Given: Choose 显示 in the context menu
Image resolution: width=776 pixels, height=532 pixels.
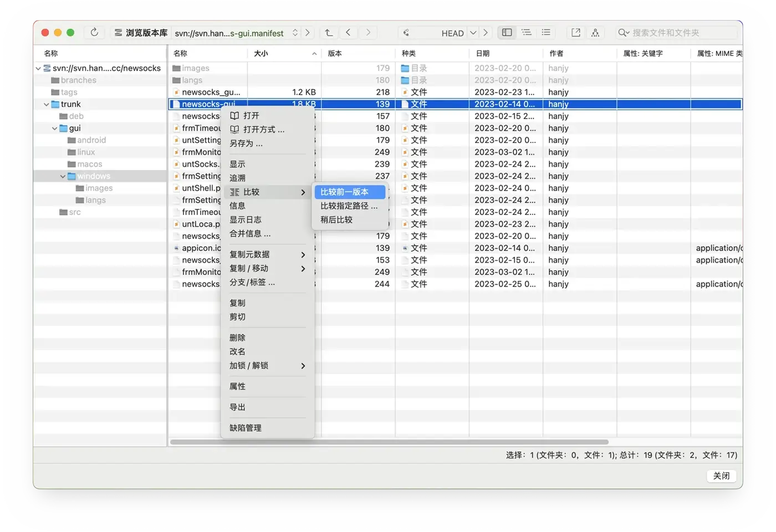Looking at the screenshot, I should [x=268, y=165].
